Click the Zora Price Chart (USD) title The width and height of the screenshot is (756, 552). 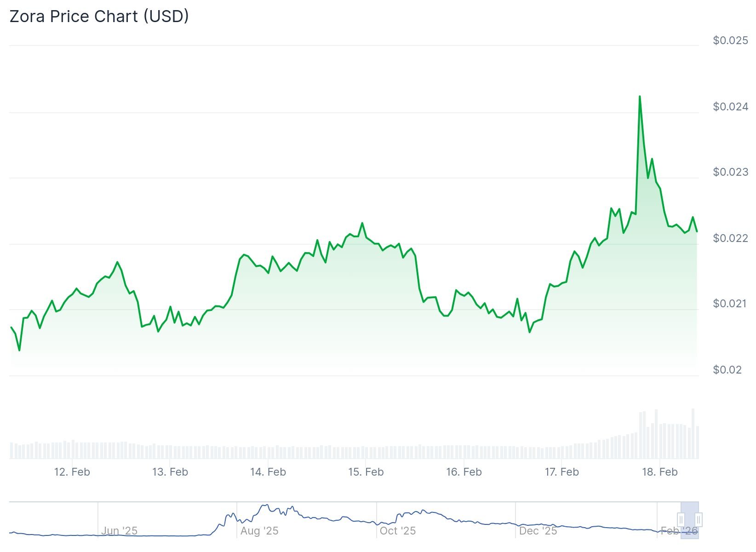coord(99,17)
